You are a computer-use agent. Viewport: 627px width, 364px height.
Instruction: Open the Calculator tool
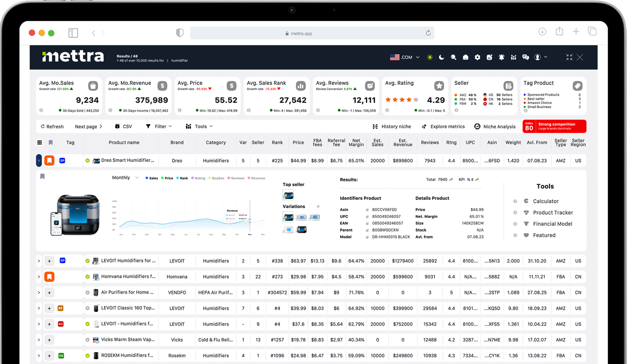[545, 201]
